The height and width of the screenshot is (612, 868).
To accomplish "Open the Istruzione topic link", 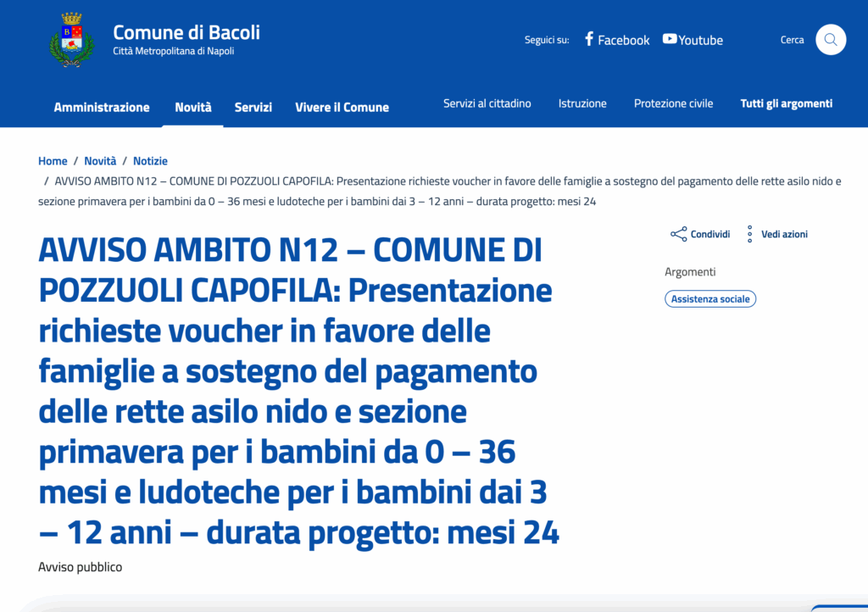I will 582,103.
